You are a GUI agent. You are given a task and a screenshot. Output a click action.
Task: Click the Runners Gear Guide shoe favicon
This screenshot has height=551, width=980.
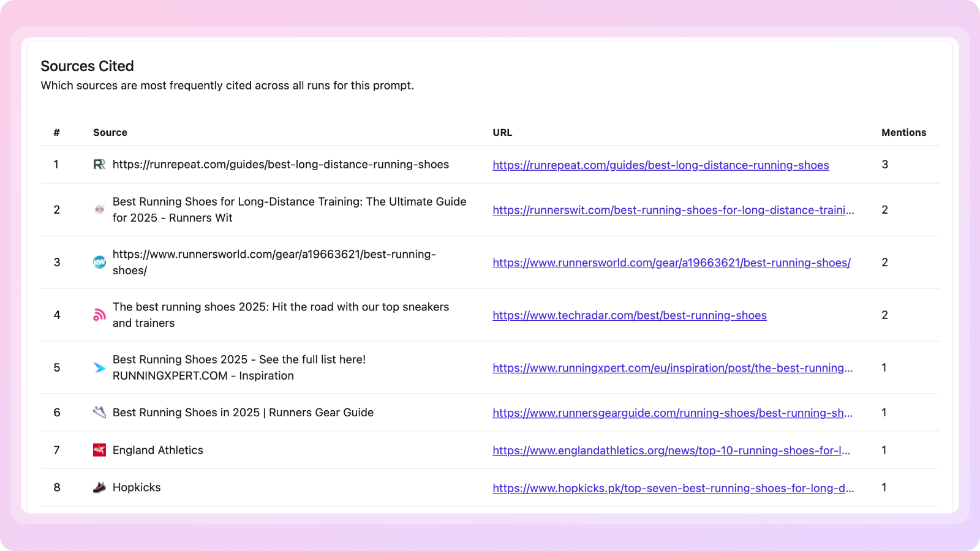[99, 412]
